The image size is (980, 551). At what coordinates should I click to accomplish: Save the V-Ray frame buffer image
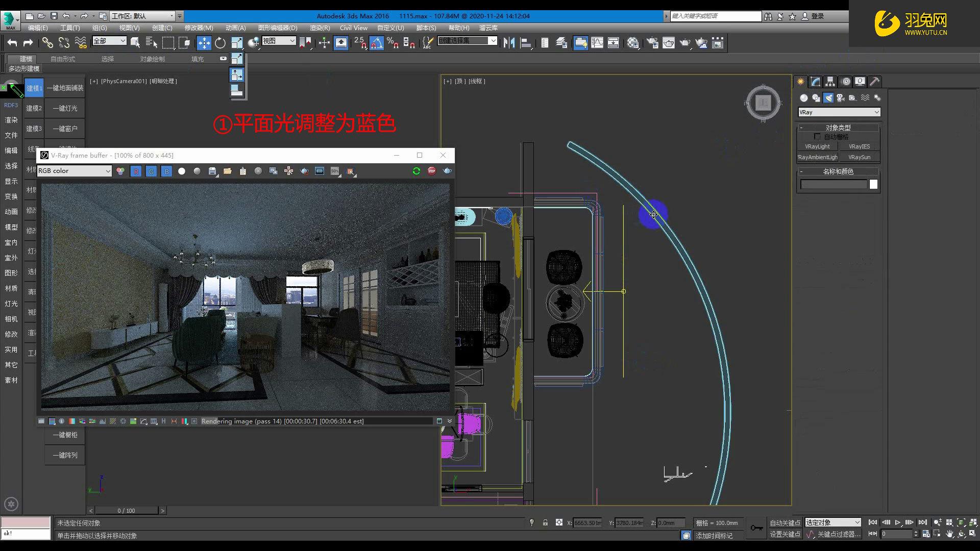coord(212,171)
